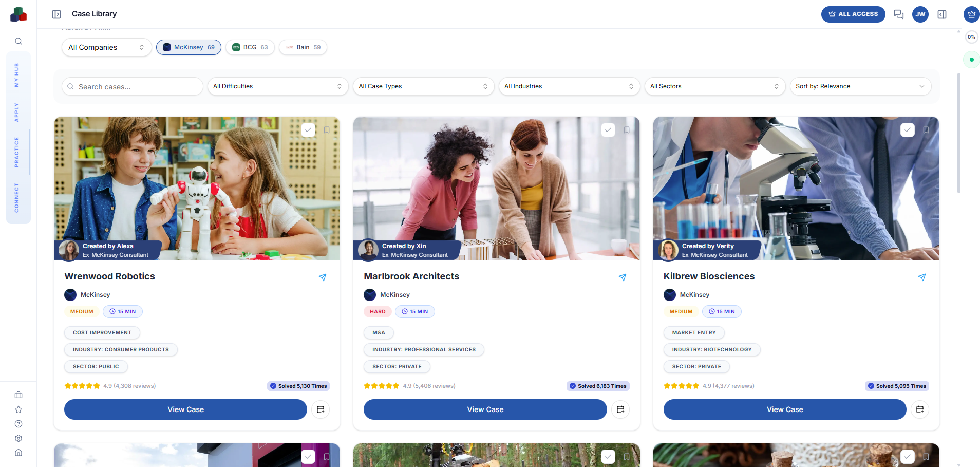Click the M&A case type tag
Viewport: 980px width, 467px height.
click(x=379, y=333)
